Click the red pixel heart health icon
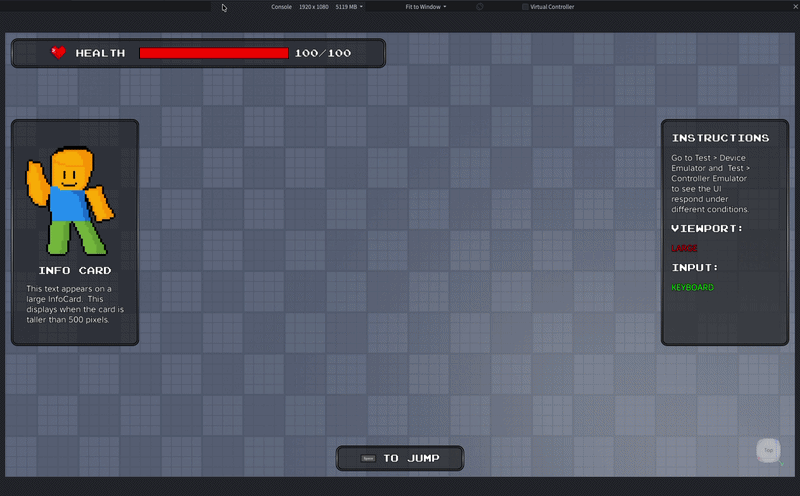This screenshot has height=496, width=800. point(58,53)
